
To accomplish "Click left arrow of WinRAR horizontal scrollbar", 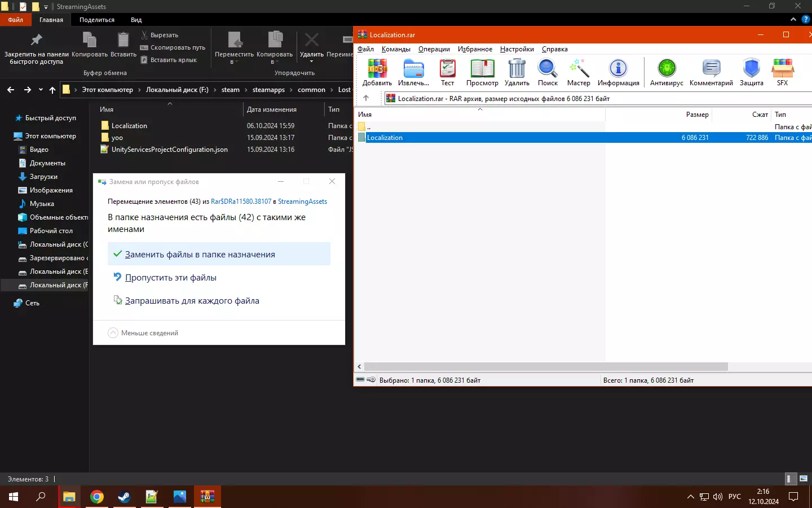I will (359, 366).
